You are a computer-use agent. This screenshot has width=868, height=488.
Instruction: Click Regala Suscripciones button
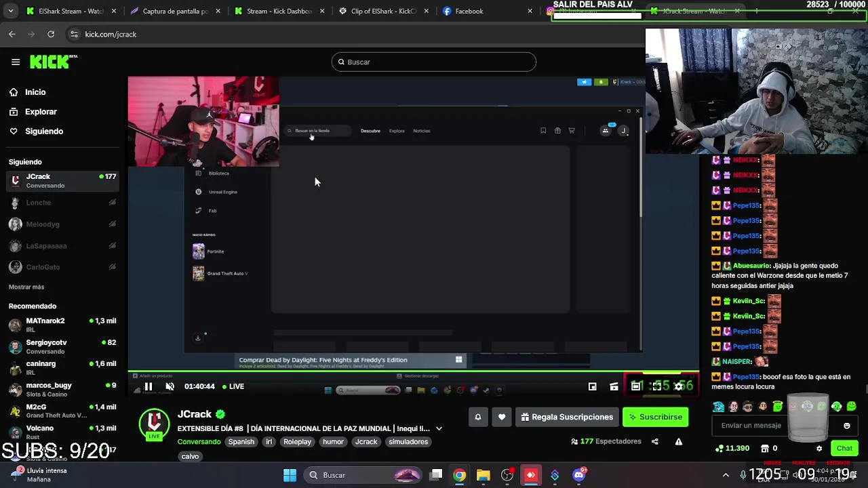click(567, 417)
